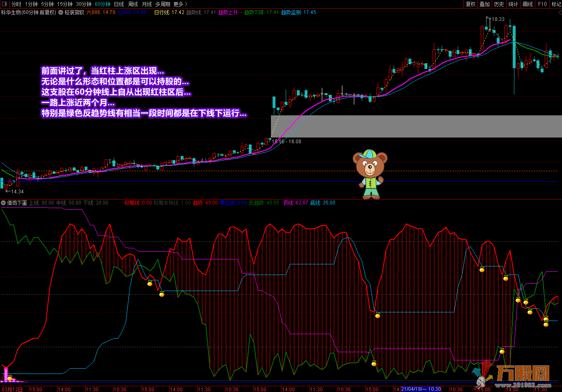Click the 统计 statistics button
562x392 pixels.
(513, 4)
